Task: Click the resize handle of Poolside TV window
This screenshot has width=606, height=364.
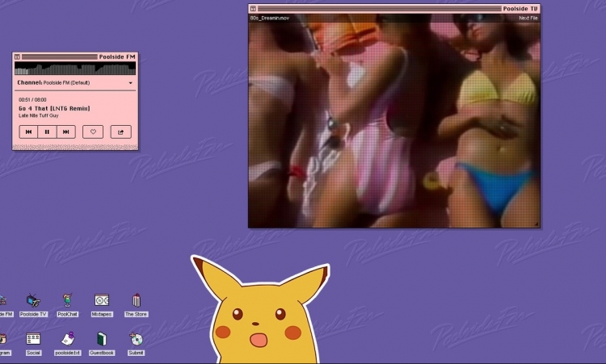Action: (x=537, y=224)
